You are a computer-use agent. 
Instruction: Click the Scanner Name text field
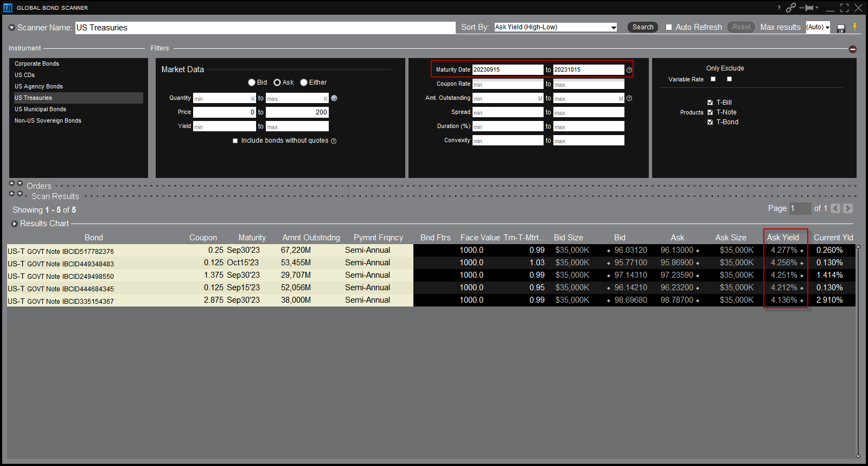[x=265, y=28]
